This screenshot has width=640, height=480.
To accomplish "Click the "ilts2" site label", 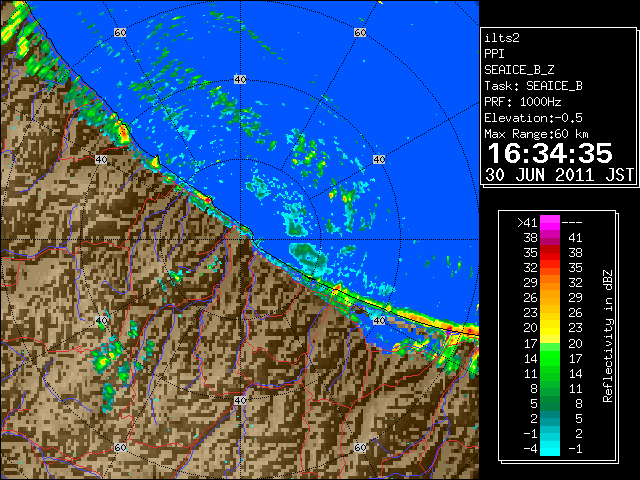I will [502, 38].
